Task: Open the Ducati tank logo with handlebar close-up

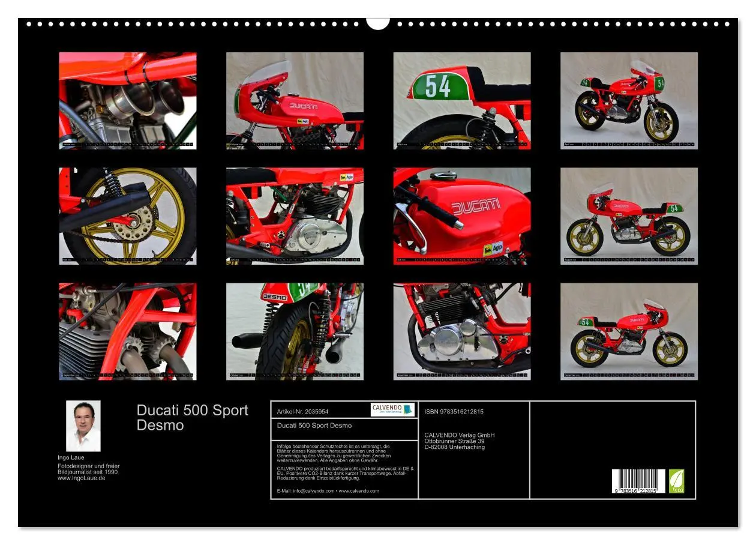Action: coord(462,216)
